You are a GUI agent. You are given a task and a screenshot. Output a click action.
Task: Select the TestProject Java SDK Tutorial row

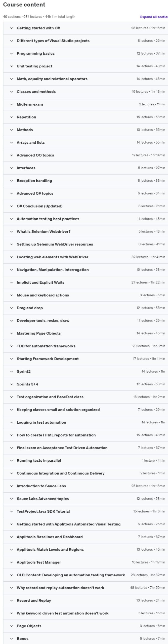tap(86, 511)
